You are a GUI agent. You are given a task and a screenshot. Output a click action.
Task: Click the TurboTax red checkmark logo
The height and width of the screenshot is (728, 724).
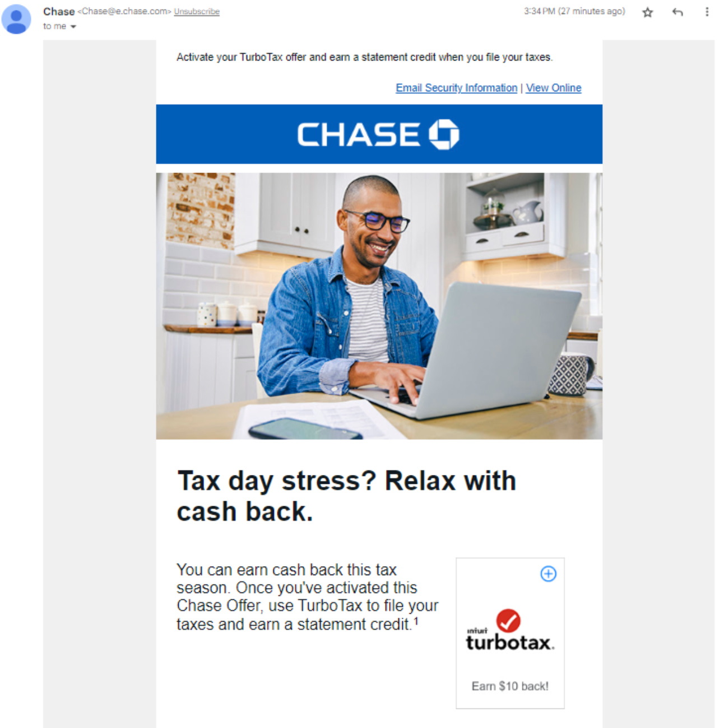(x=508, y=620)
